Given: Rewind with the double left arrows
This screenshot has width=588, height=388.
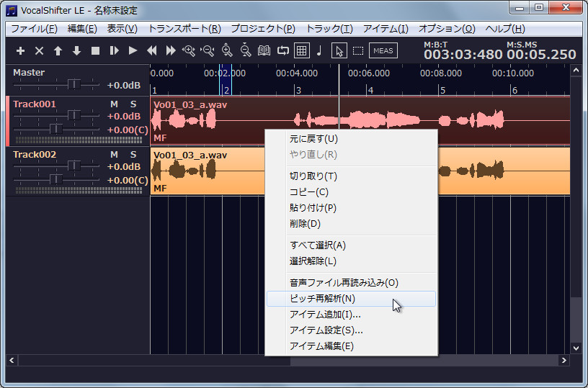Looking at the screenshot, I should click(152, 50).
